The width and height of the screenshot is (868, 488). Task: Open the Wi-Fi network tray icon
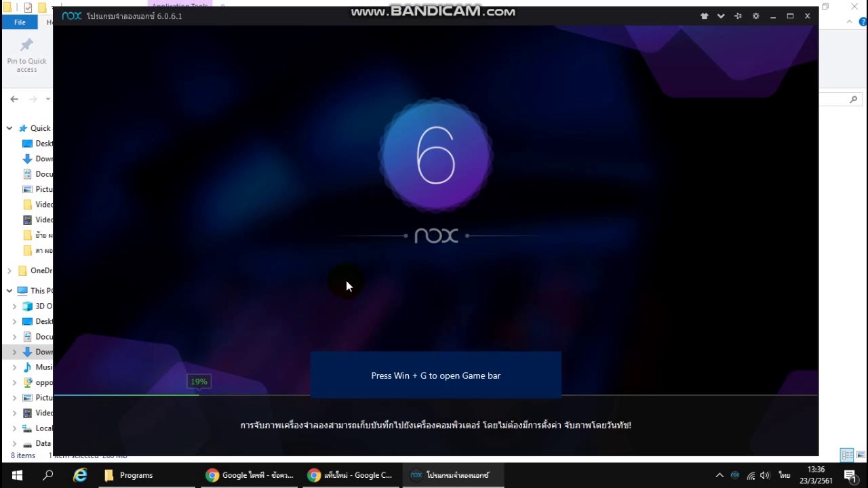point(751,475)
